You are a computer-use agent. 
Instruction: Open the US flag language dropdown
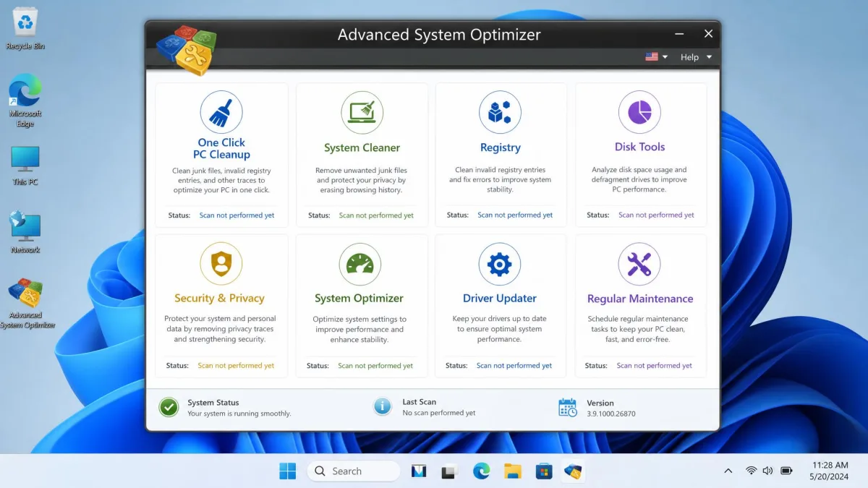click(x=657, y=57)
